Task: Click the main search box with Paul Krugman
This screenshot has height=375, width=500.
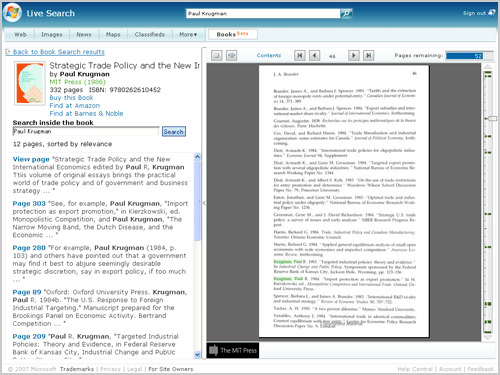Action: pos(263,13)
